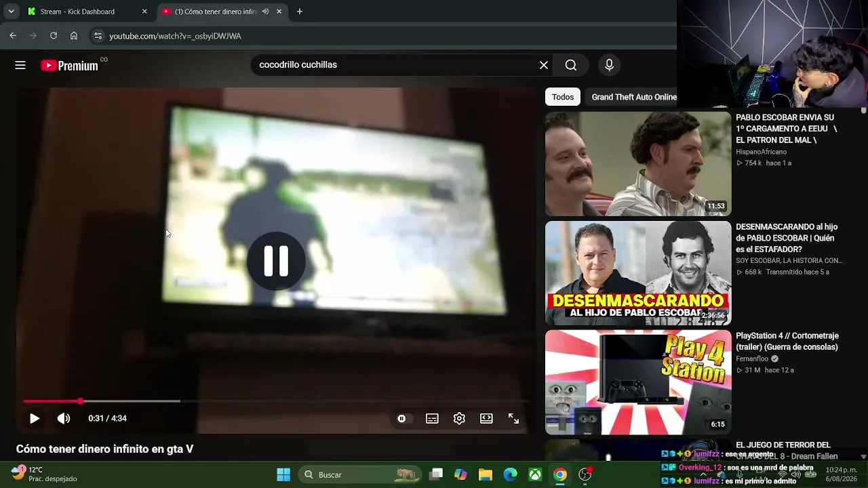The image size is (868, 488).
Task: Switch the player to theater mode
Action: coord(486,419)
